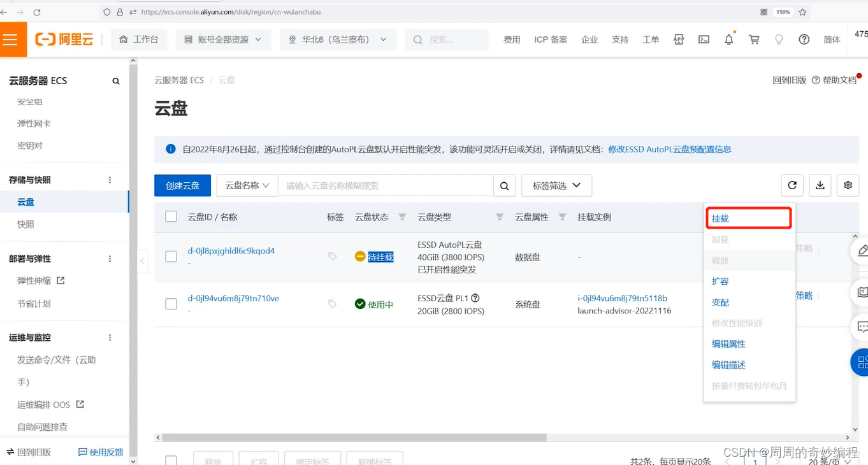The width and height of the screenshot is (868, 465).
Task: Open the shopping cart icon
Action: 754,39
